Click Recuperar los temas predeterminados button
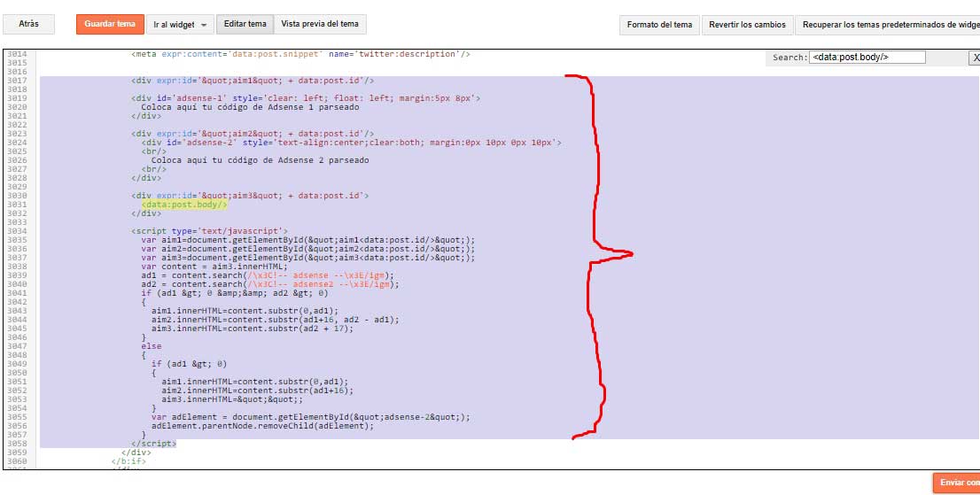 888,25
